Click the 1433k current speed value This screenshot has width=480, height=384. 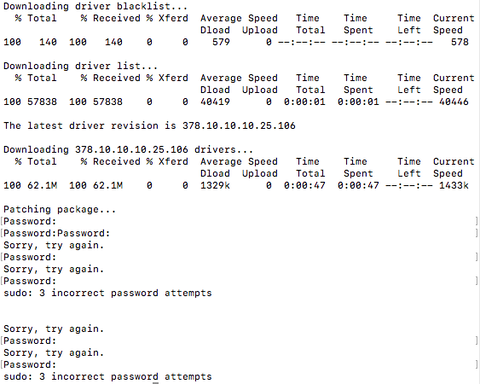coord(454,185)
